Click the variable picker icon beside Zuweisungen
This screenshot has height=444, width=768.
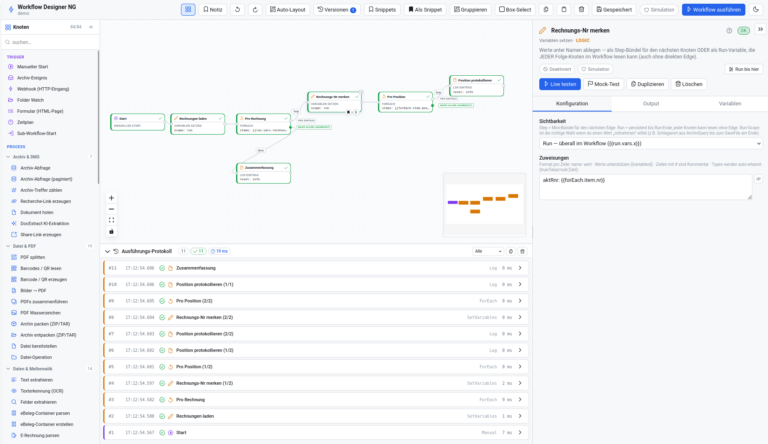click(x=758, y=179)
